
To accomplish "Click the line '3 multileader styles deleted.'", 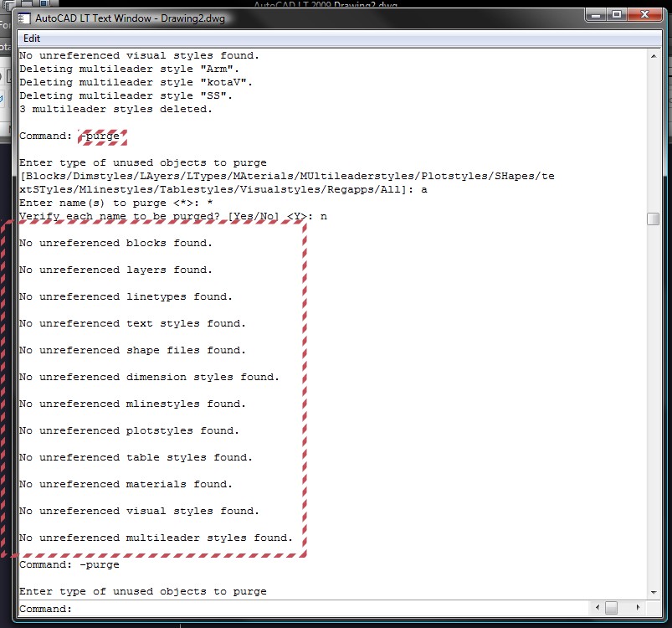I will (x=115, y=109).
